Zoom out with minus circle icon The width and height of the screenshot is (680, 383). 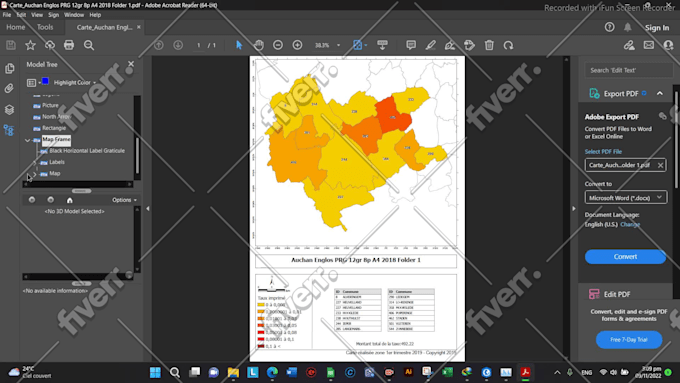point(278,45)
